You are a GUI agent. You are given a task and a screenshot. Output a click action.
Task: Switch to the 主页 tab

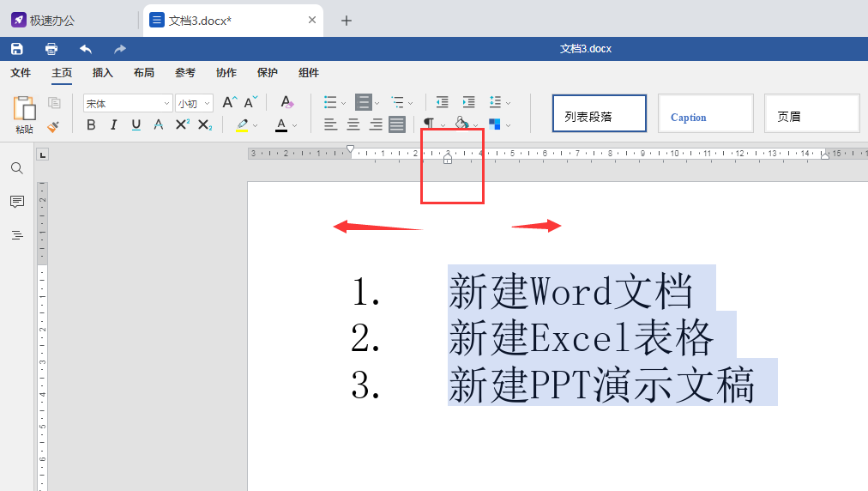(x=62, y=73)
